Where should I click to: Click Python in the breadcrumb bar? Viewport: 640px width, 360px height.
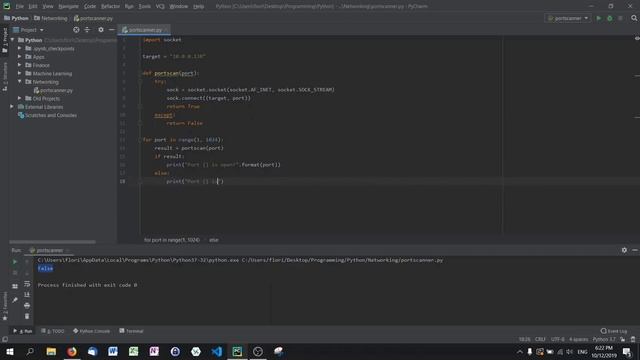(x=16, y=18)
